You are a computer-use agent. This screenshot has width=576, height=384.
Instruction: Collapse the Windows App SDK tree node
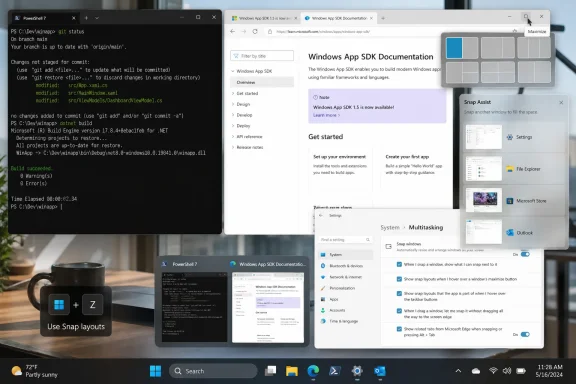(233, 71)
